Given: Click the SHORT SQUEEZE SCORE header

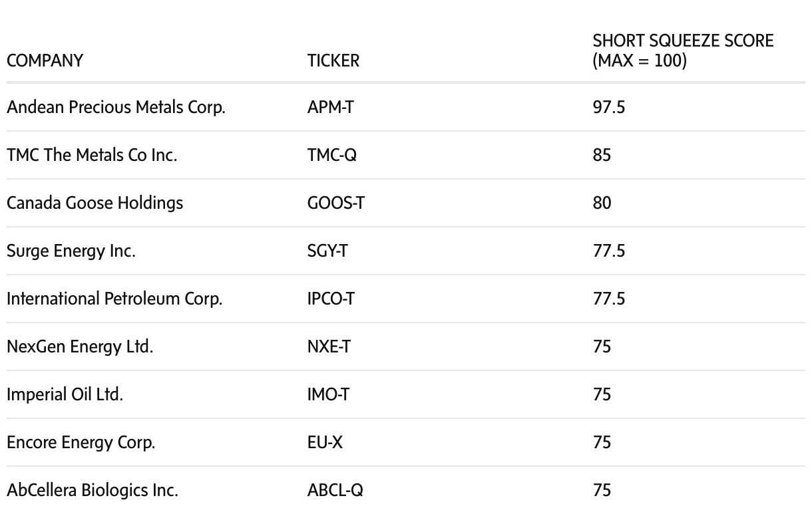Looking at the screenshot, I should tap(683, 51).
